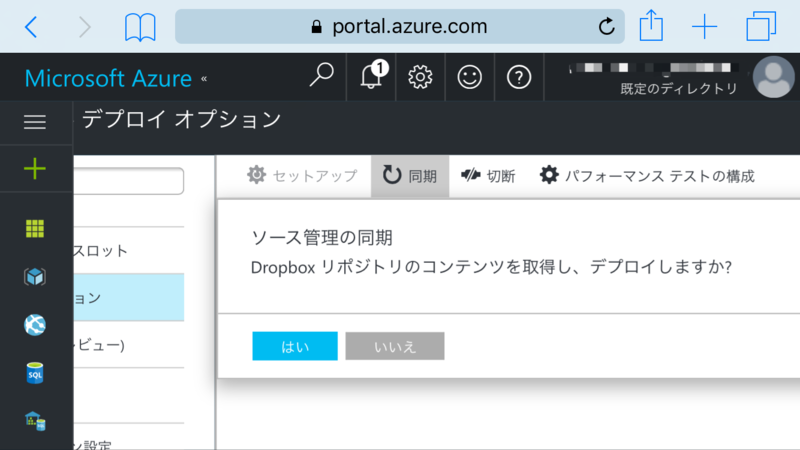Cancel sync with いいえ button
This screenshot has height=450, width=800.
(395, 346)
